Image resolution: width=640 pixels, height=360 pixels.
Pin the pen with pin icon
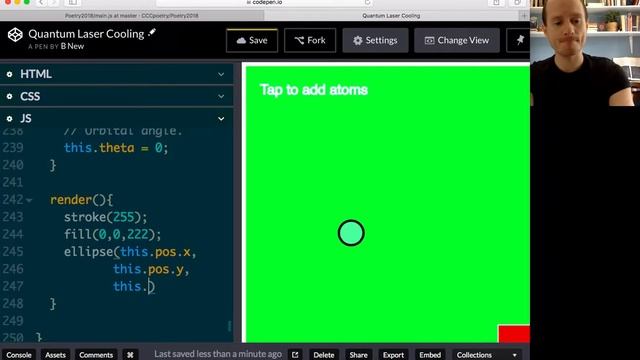(520, 40)
